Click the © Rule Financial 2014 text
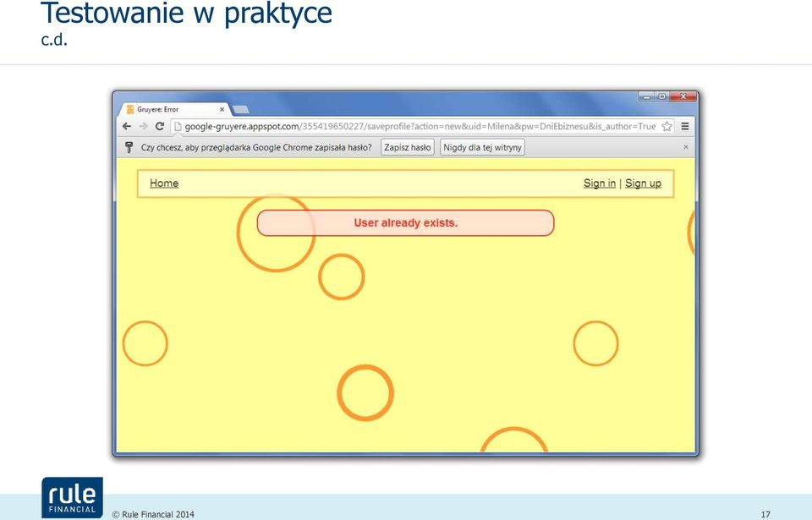This screenshot has width=812, height=520. coord(153,514)
